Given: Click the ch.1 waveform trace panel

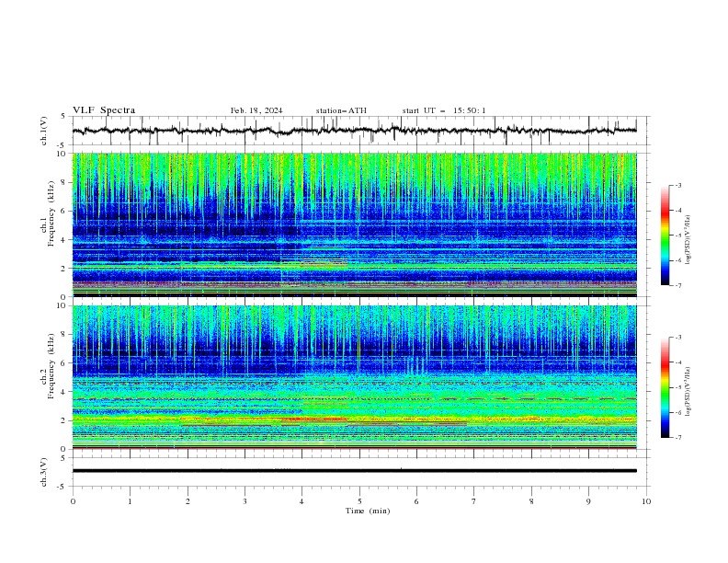Looking at the screenshot, I should click(x=360, y=131).
